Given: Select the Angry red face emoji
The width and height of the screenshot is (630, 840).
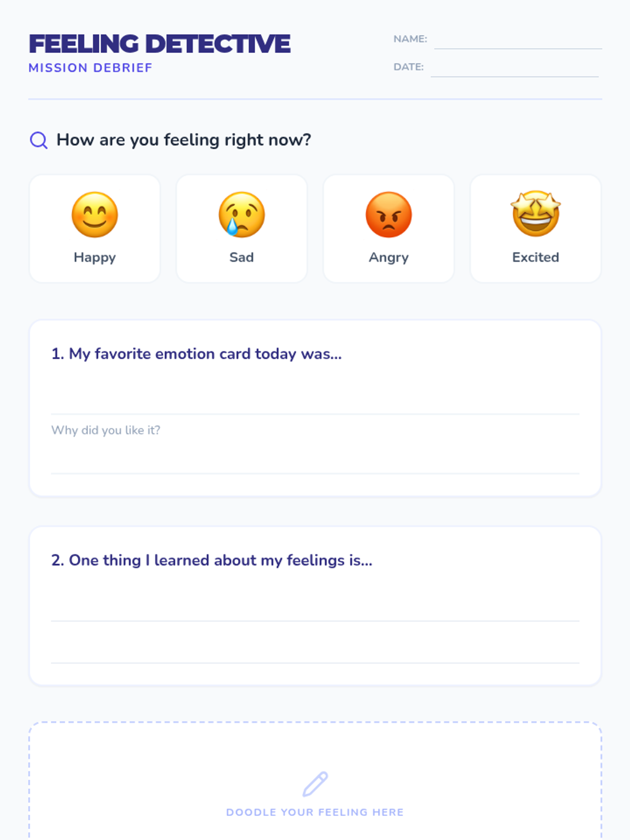Looking at the screenshot, I should pyautogui.click(x=388, y=215).
